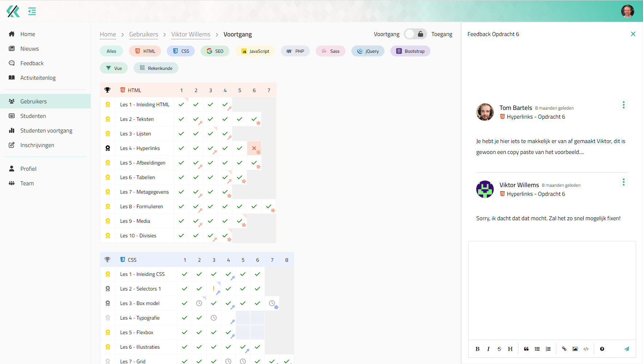Toggle the Voortgang/Toegang switch
The width and height of the screenshot is (643, 364).
click(415, 34)
